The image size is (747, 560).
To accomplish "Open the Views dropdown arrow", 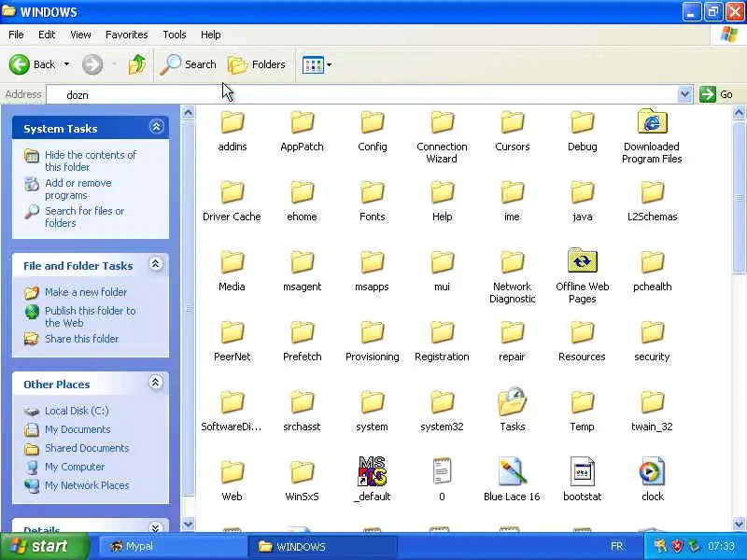I will 330,64.
